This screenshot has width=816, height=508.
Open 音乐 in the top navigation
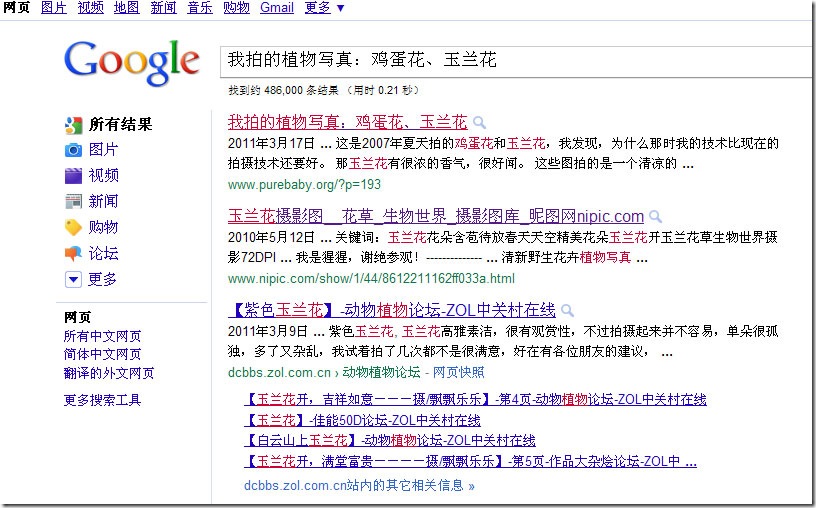point(200,8)
